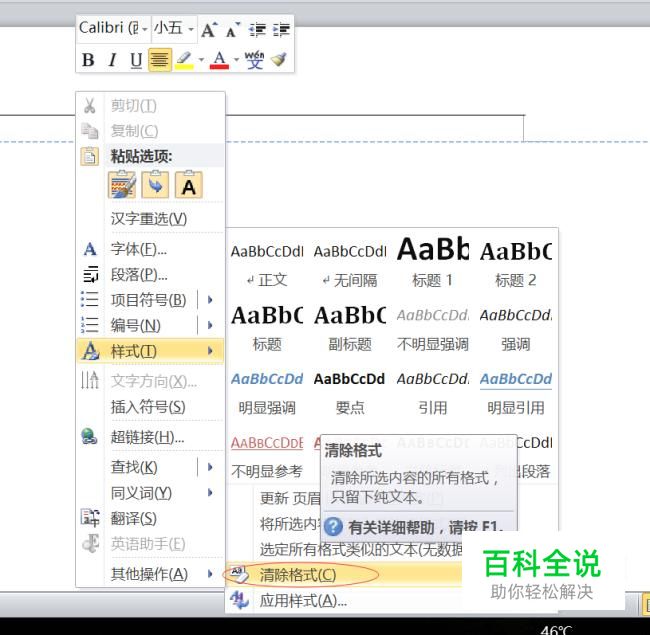
Task: Expand 编号 submenu arrow
Action: 211,325
